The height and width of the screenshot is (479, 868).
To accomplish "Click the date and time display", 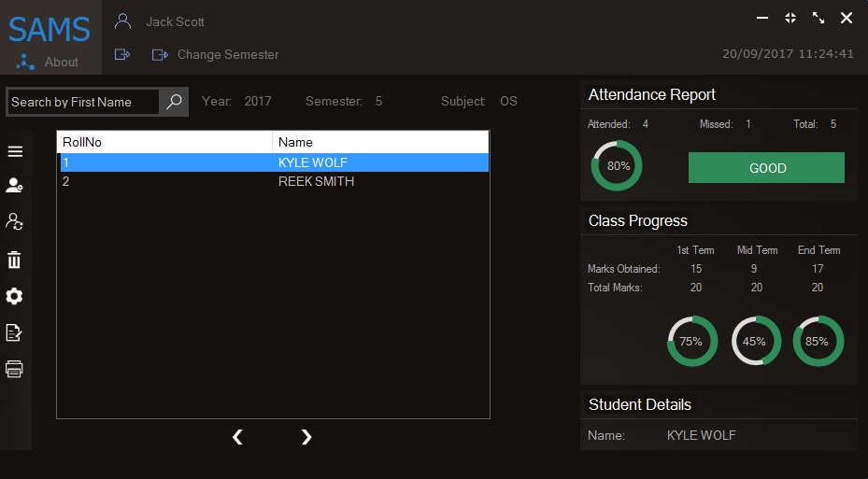I will 788,53.
